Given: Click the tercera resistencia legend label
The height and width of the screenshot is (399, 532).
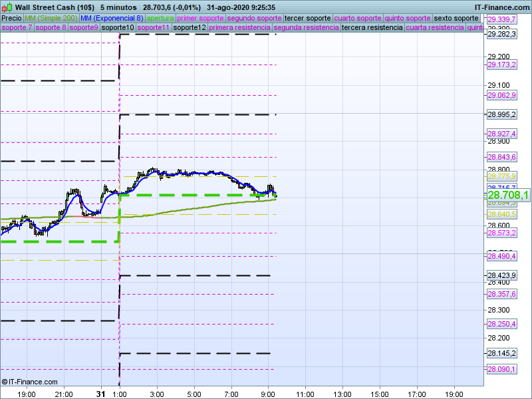Looking at the screenshot, I should 372,28.
